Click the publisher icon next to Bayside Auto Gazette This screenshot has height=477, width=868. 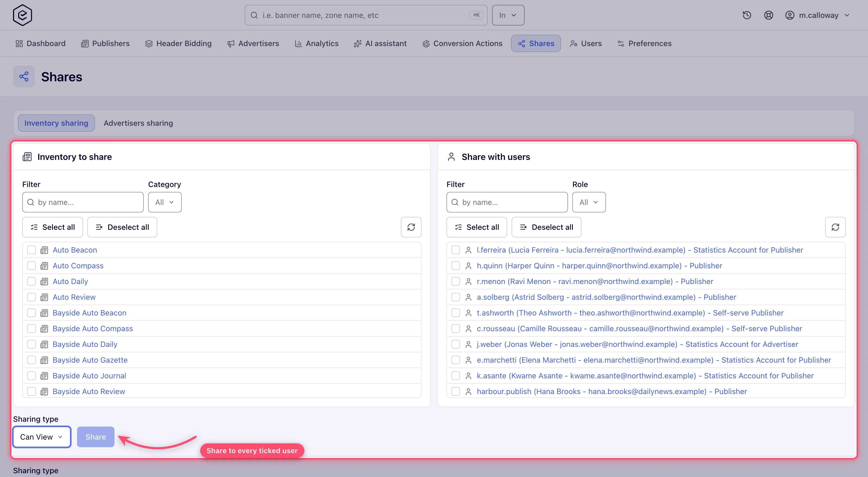pyautogui.click(x=44, y=360)
